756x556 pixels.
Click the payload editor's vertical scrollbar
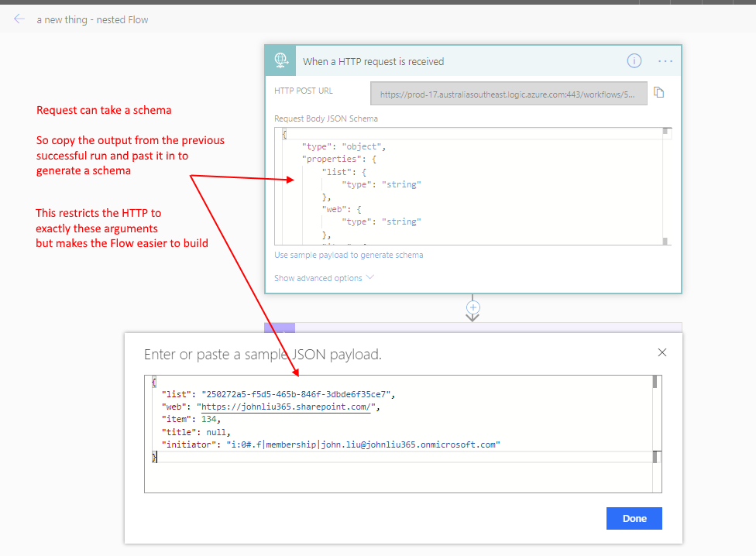point(655,418)
